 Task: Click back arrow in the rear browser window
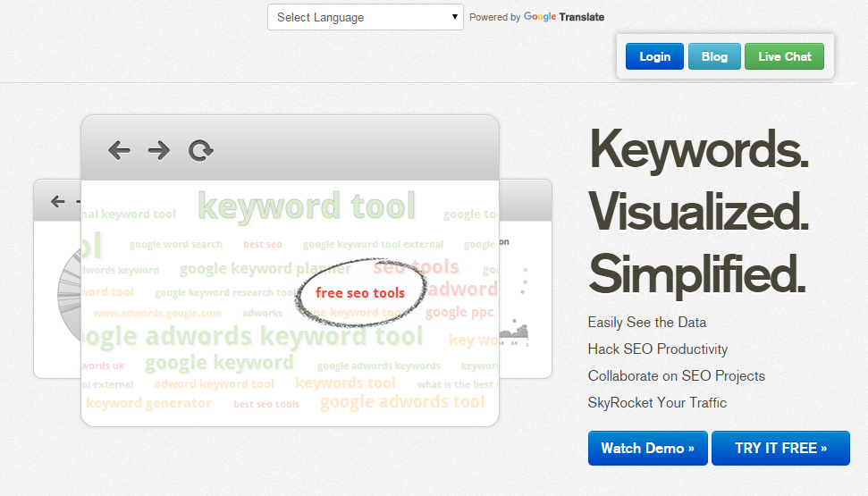pyautogui.click(x=57, y=201)
